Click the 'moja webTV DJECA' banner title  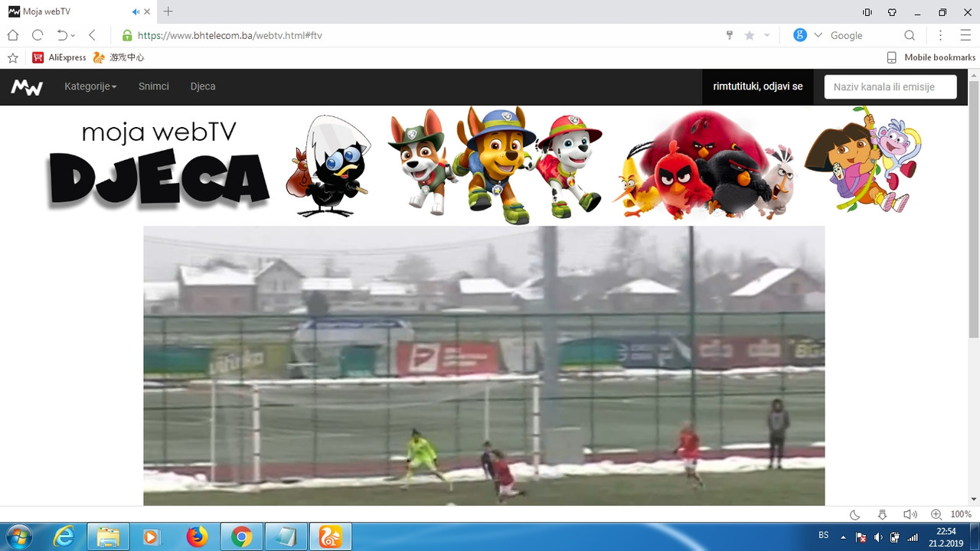(x=159, y=165)
